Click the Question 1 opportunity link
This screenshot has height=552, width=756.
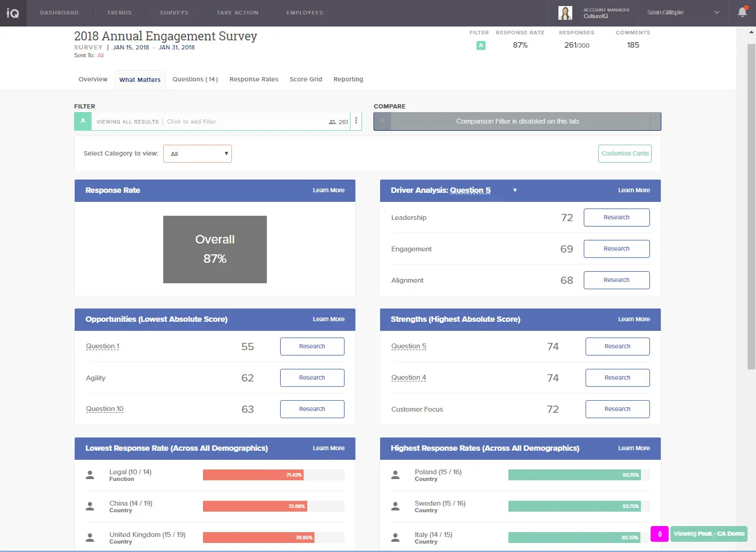[102, 347]
